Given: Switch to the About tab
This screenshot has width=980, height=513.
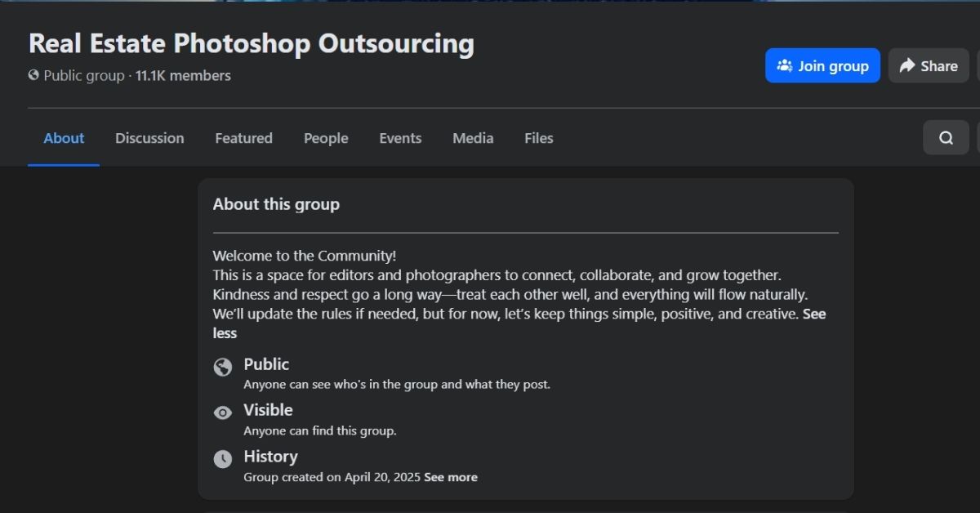Looking at the screenshot, I should [x=64, y=139].
